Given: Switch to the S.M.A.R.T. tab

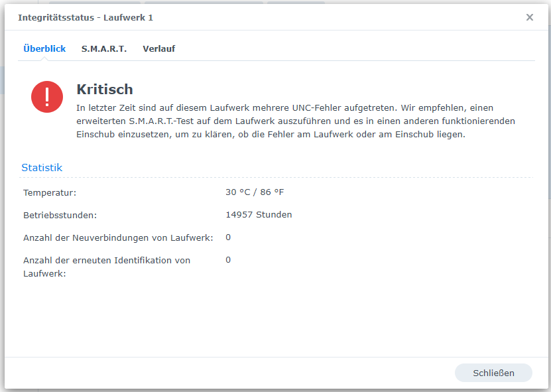Looking at the screenshot, I should [x=104, y=49].
